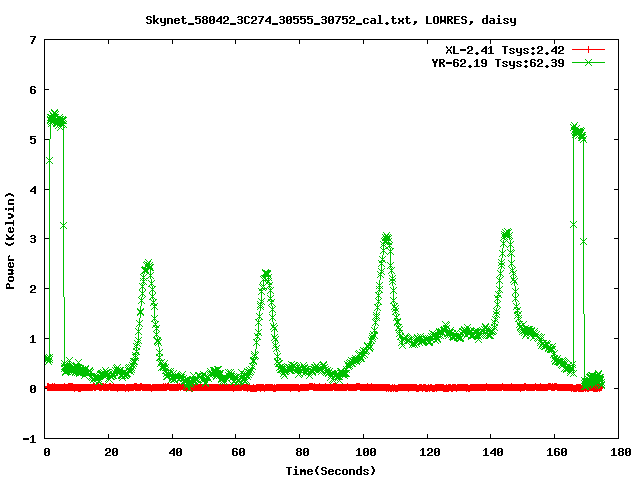Select legend entry XL-2.41 Tsys:2.42
This screenshot has width=640, height=480.
pos(504,50)
